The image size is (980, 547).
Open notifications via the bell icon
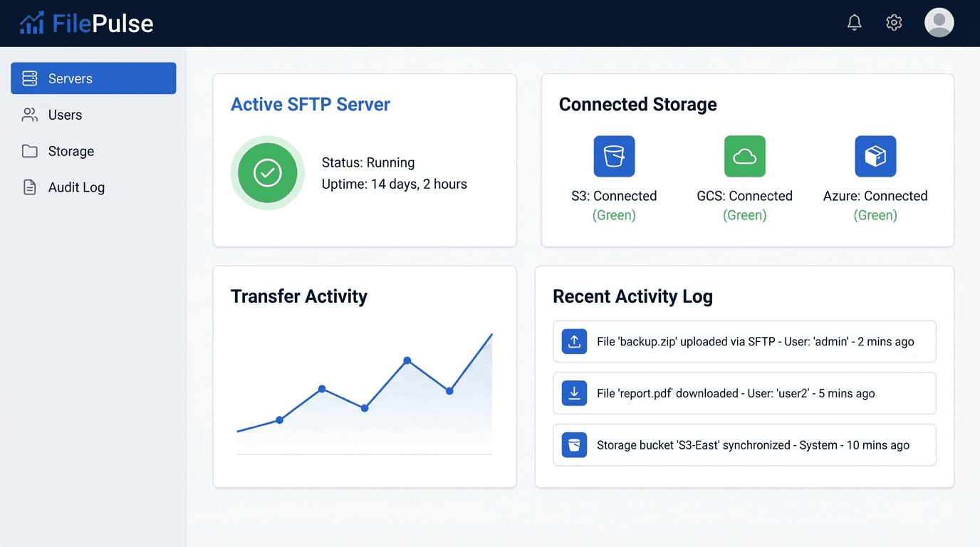(x=854, y=22)
